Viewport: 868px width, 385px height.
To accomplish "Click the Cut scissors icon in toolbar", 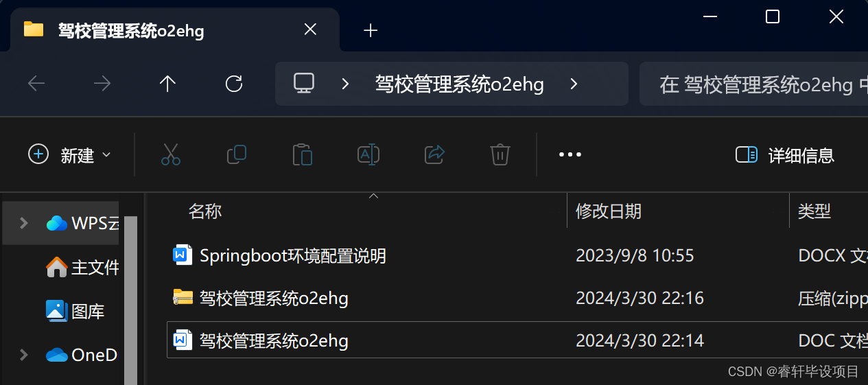I will (171, 154).
